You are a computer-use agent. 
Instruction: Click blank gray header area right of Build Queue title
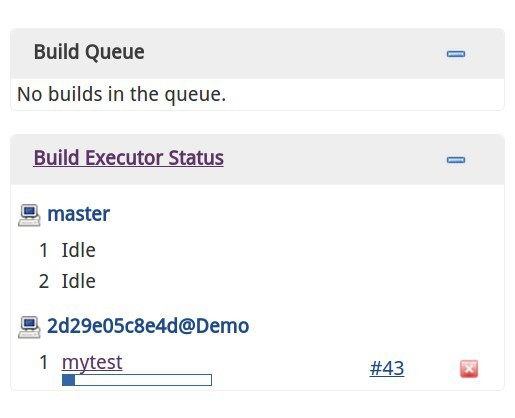[293, 53]
